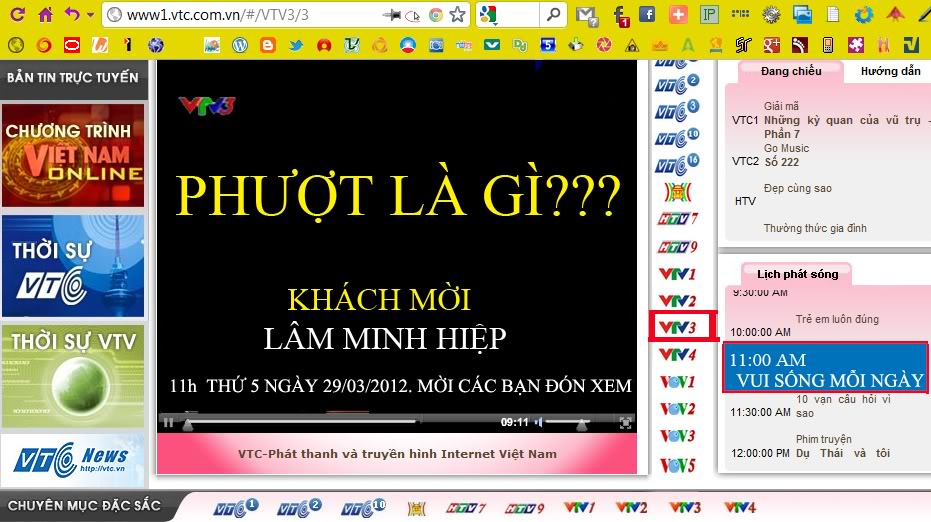
Task: Open VTC1 in the bottom channel strip
Action: click(x=236, y=508)
